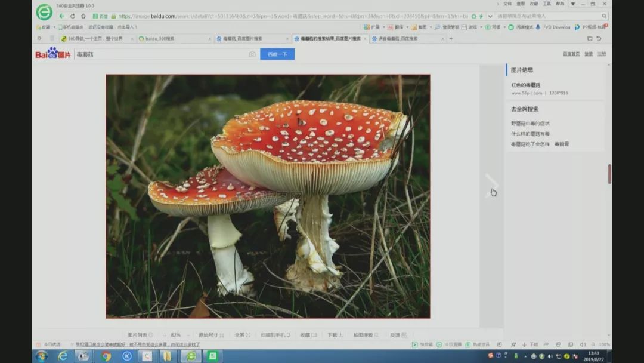Click the camera icon in Baidu search box
644x363 pixels.
pyautogui.click(x=252, y=54)
